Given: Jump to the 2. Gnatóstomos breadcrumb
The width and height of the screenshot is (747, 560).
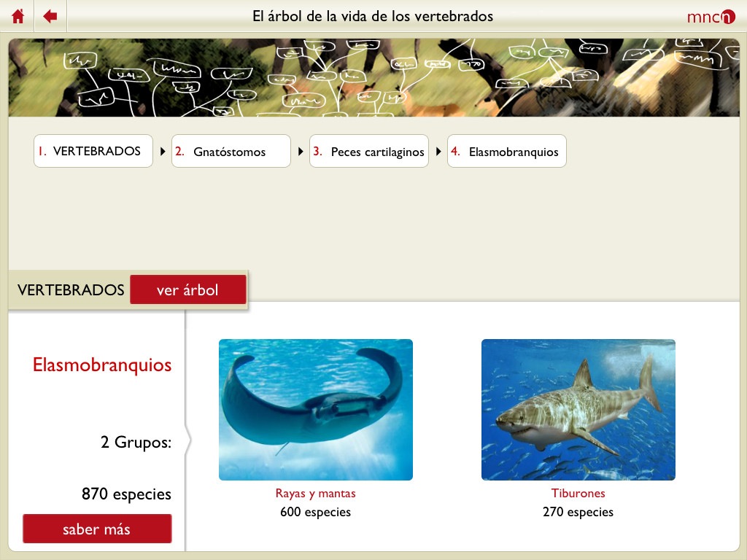Looking at the screenshot, I should [x=231, y=152].
